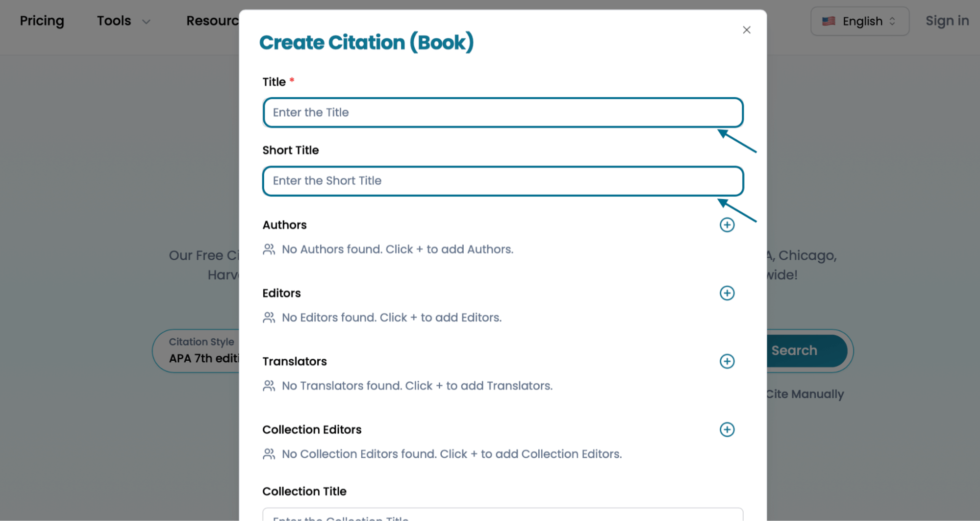Click the US flag icon in language selector
Screen dimensions: 980x521
(829, 21)
